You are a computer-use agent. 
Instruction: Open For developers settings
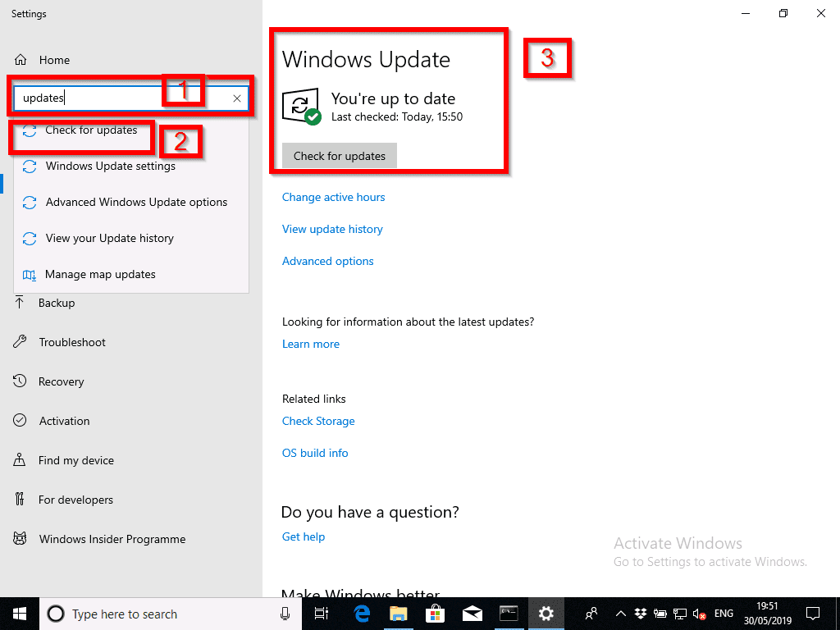point(75,500)
